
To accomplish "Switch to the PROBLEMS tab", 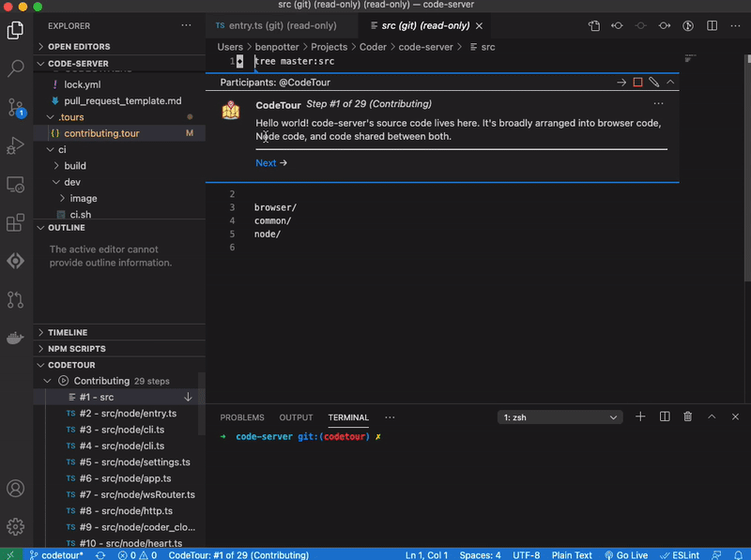I will (241, 416).
